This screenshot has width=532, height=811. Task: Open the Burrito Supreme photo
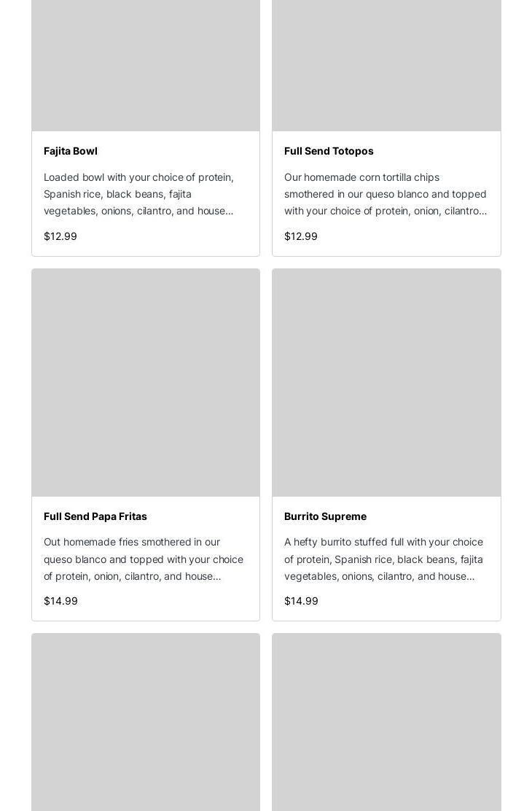386,383
